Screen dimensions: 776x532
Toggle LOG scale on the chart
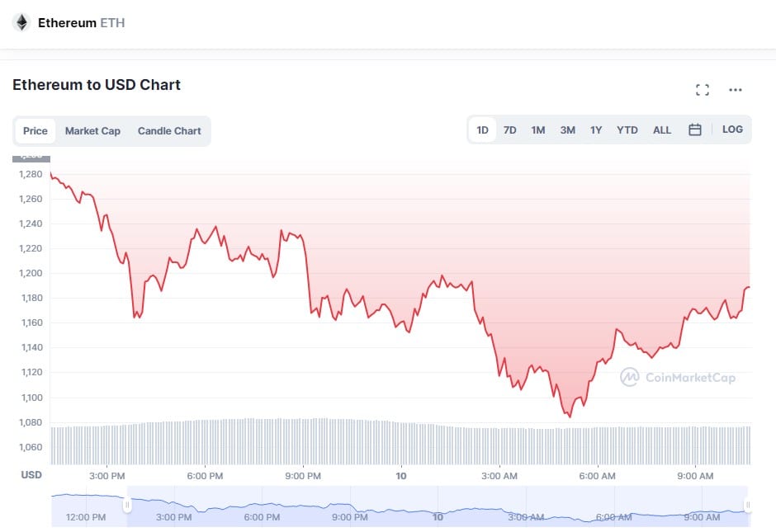[x=732, y=129]
